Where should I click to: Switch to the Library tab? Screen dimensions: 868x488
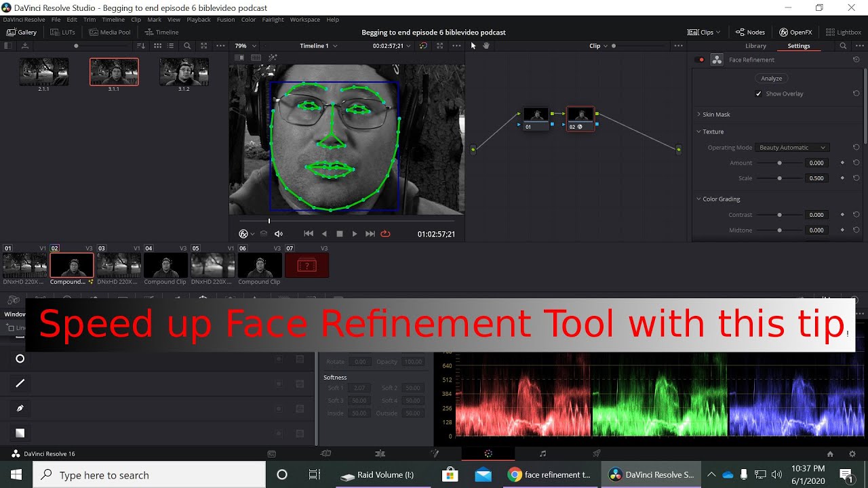tap(755, 46)
